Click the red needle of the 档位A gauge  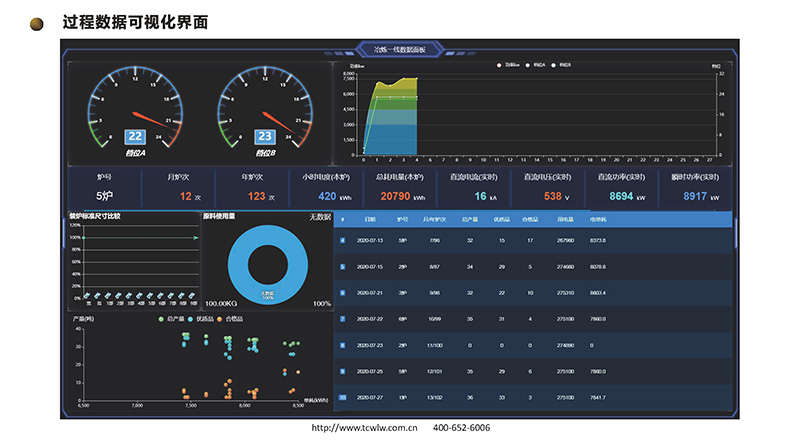coord(150,119)
